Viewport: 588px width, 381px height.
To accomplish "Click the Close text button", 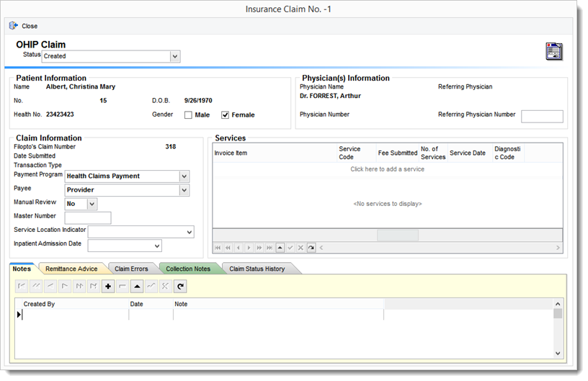I will [x=30, y=26].
